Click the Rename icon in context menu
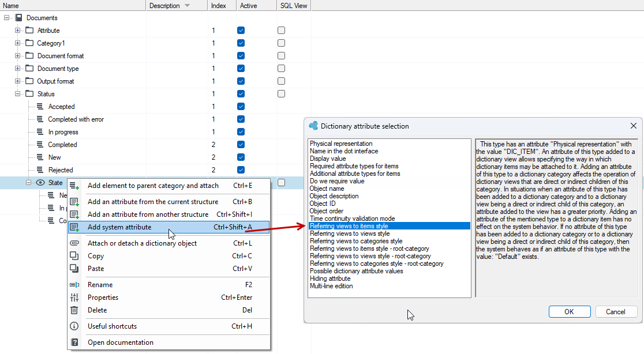Screen dimensions: 644x354 click(x=74, y=285)
